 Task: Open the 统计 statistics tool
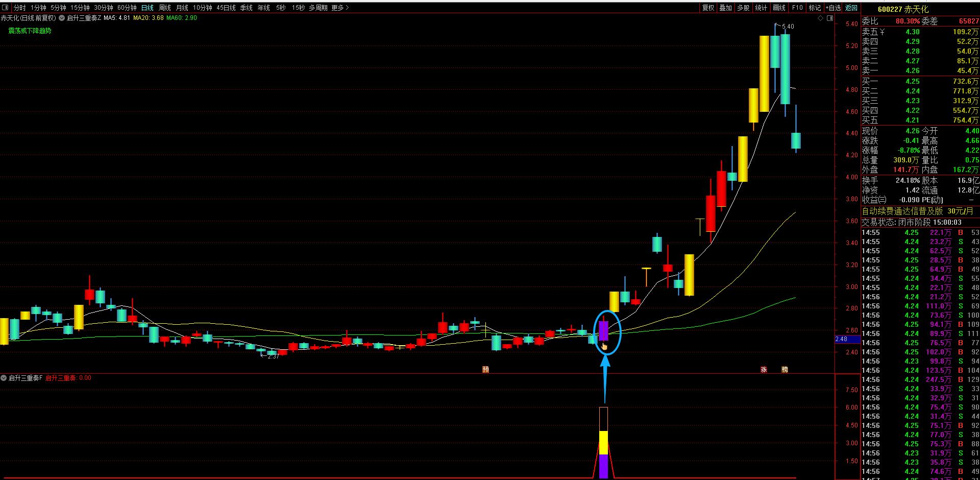coord(762,8)
